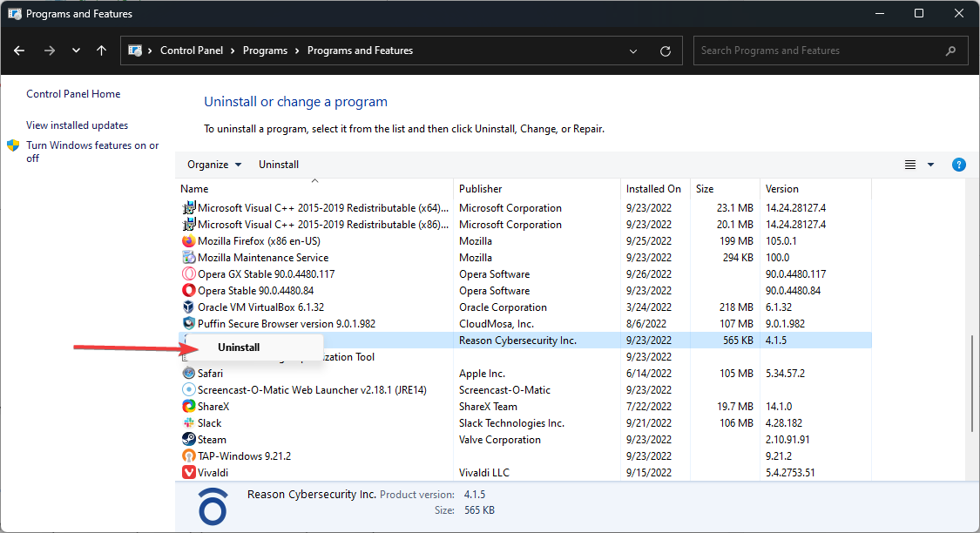This screenshot has height=533, width=980.
Task: Click the Slack icon in list
Action: pyautogui.click(x=189, y=423)
